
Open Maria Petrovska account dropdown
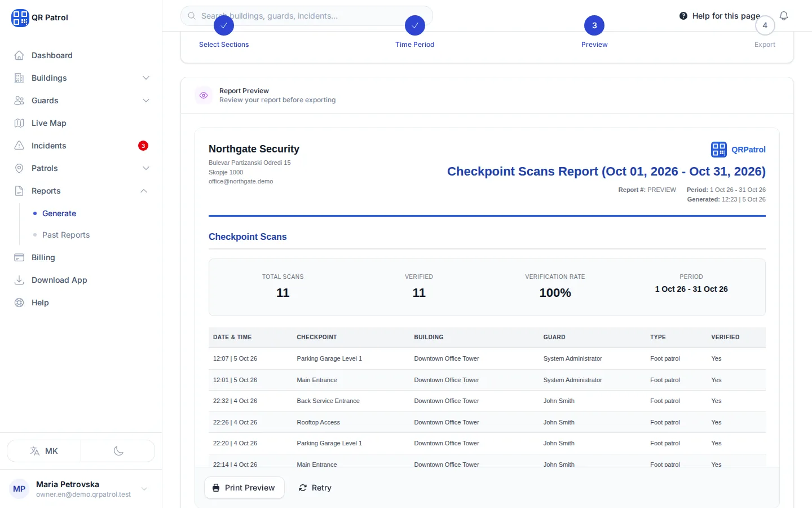pos(81,489)
